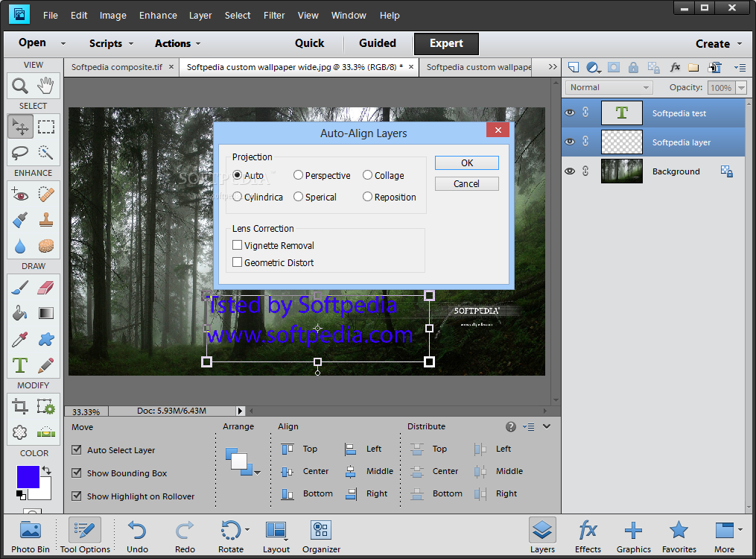This screenshot has height=559, width=756.
Task: Enable Vignette Removal checkbox
Action: (x=237, y=245)
